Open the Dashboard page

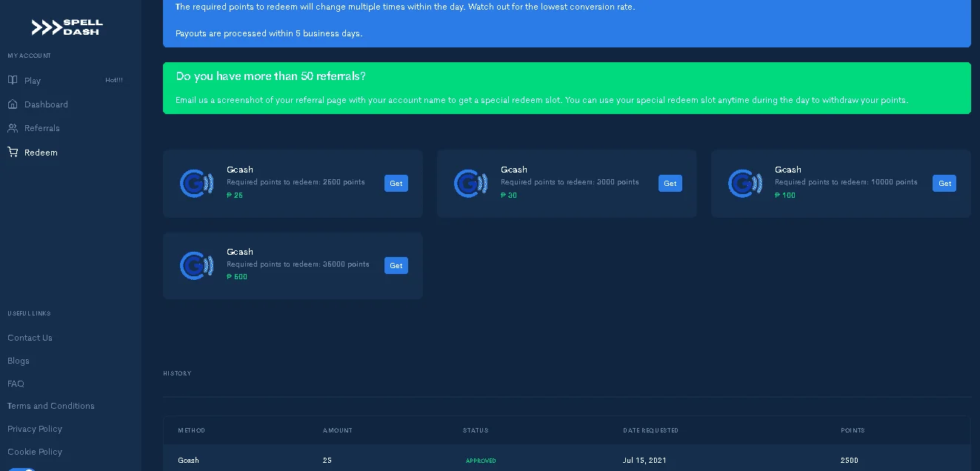pyautogui.click(x=46, y=104)
